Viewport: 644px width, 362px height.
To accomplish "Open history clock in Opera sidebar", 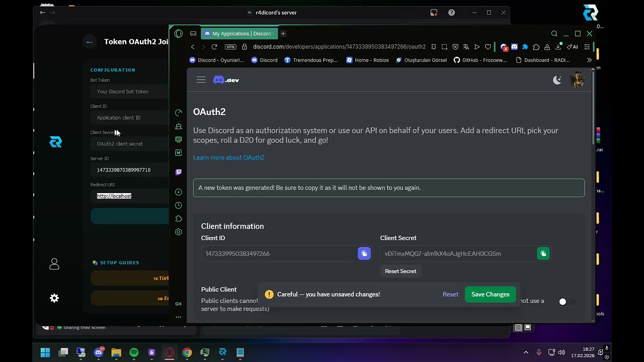I will 179,205.
